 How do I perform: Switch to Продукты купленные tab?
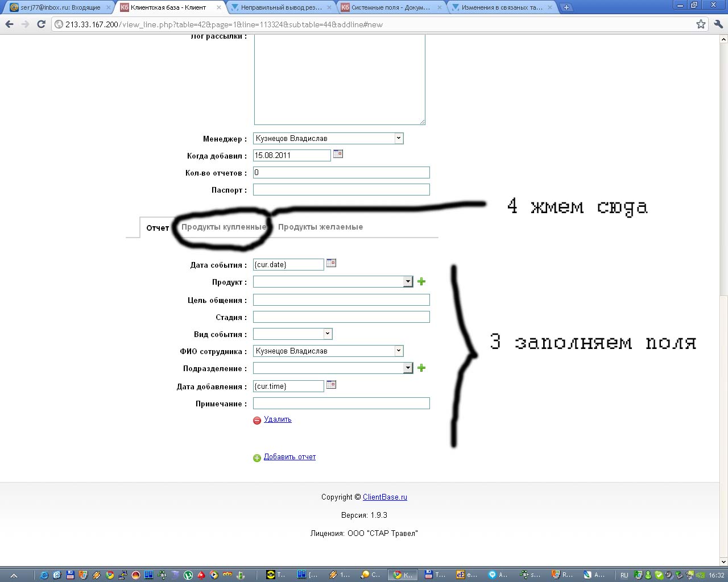coord(224,227)
